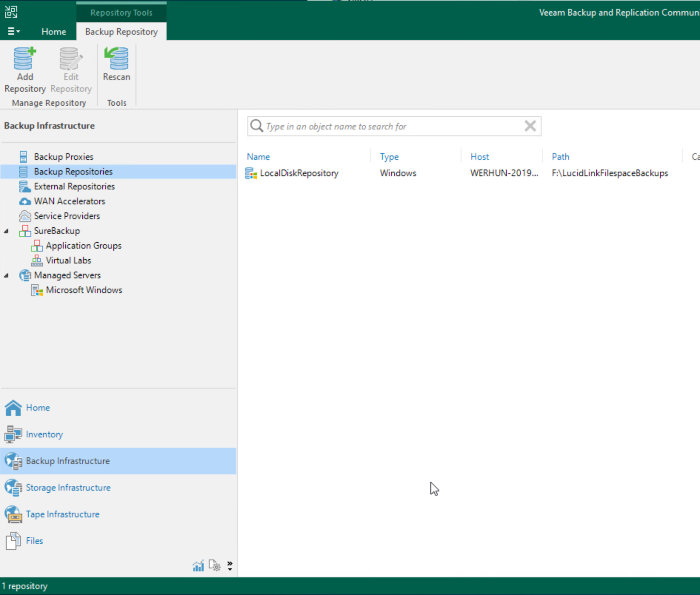The image size is (700, 595).
Task: Click the Microsoft Windows server icon
Action: pyautogui.click(x=37, y=290)
